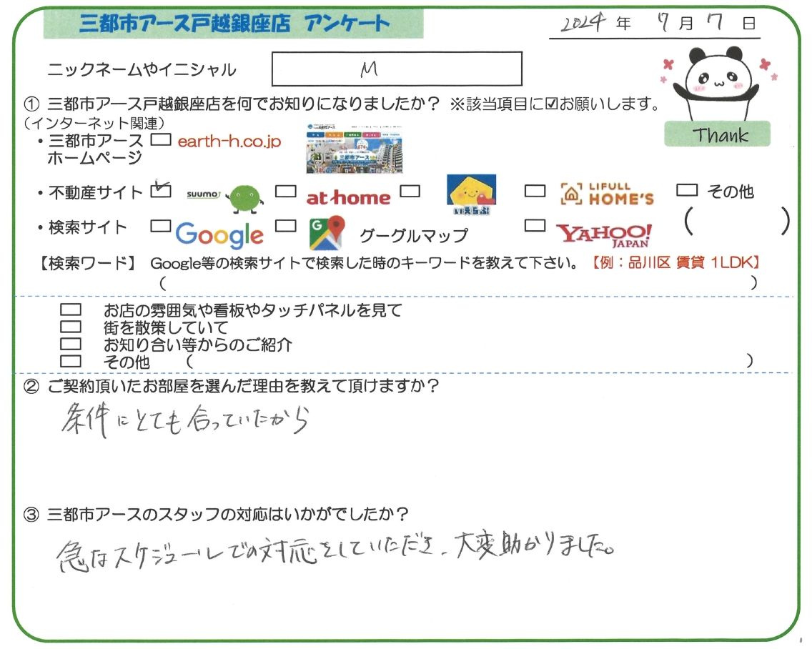The image size is (812, 649).
Task: Check the その他 checkbox in 不動産サイト row
Action: tap(687, 190)
